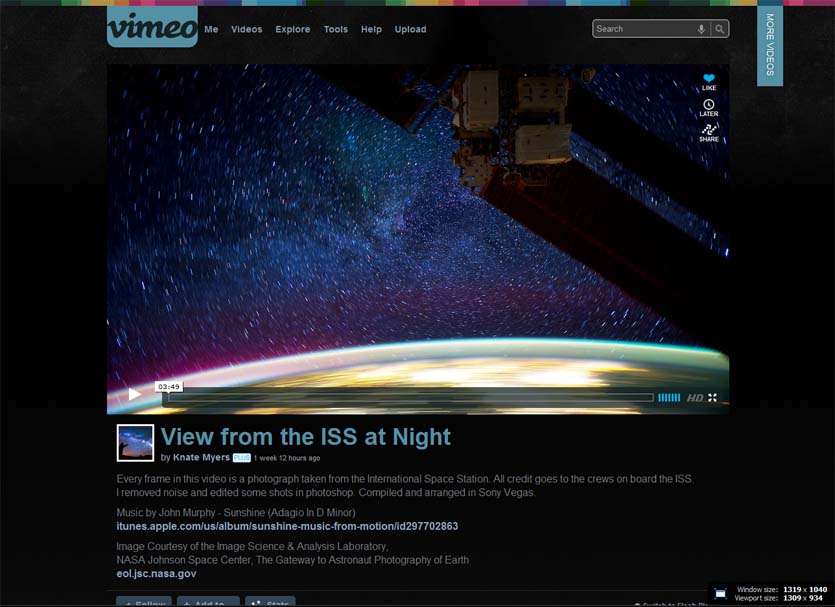This screenshot has height=607, width=835.
Task: Open the Explore menu
Action: (x=292, y=29)
